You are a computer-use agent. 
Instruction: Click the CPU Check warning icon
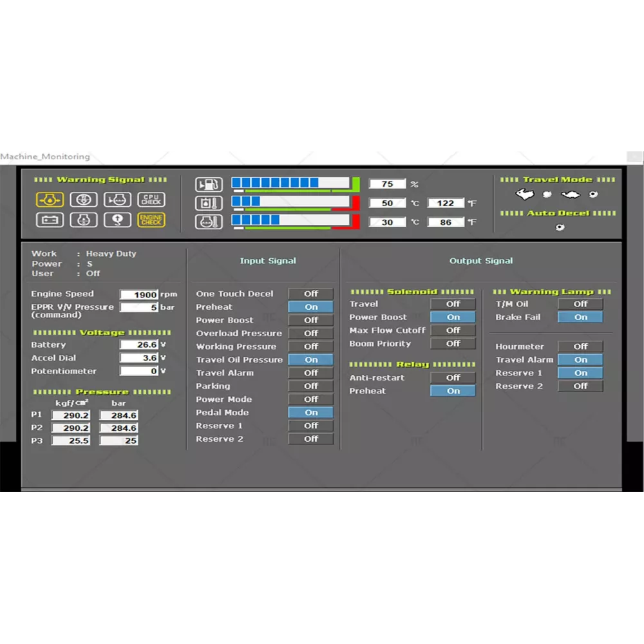click(151, 200)
